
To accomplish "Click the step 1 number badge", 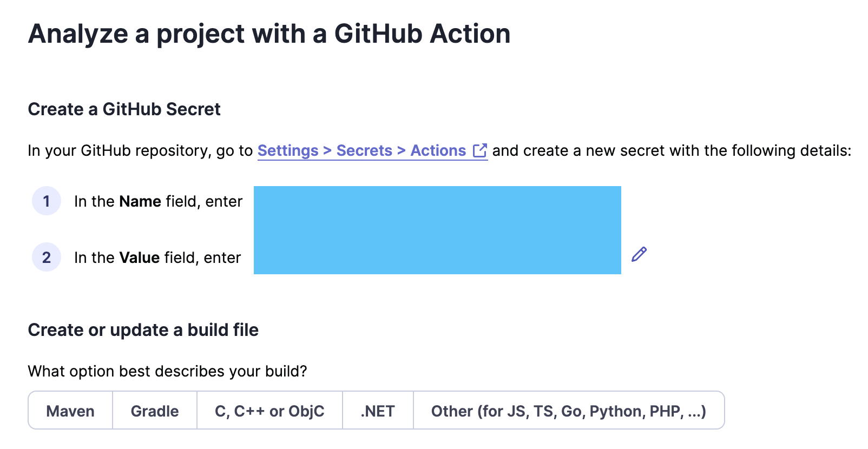I will click(x=47, y=201).
